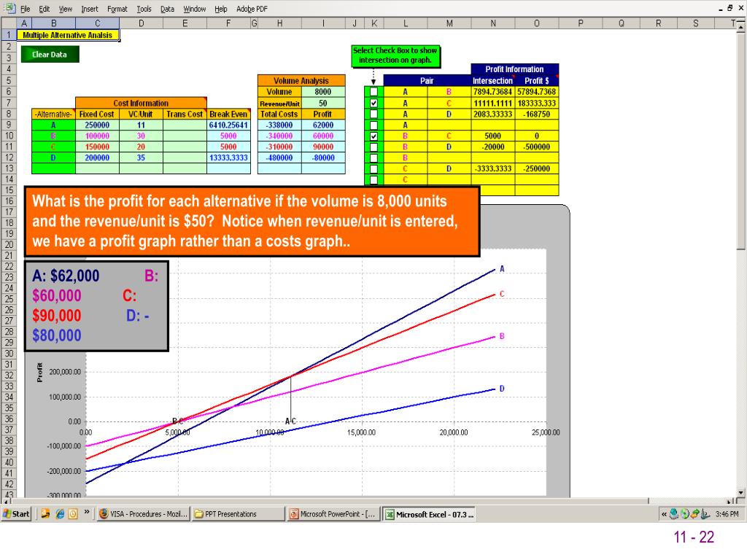
Task: Click the first system tray network icon
Action: pyautogui.click(x=673, y=514)
